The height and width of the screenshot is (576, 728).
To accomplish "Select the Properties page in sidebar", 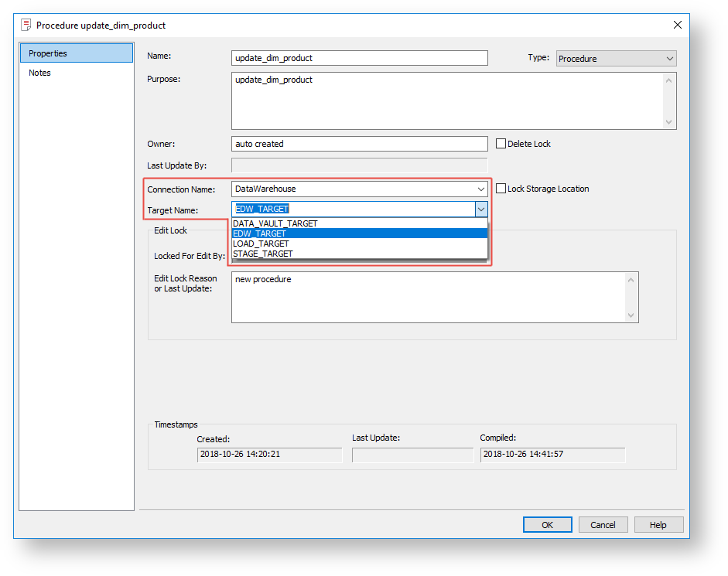I will [48, 53].
